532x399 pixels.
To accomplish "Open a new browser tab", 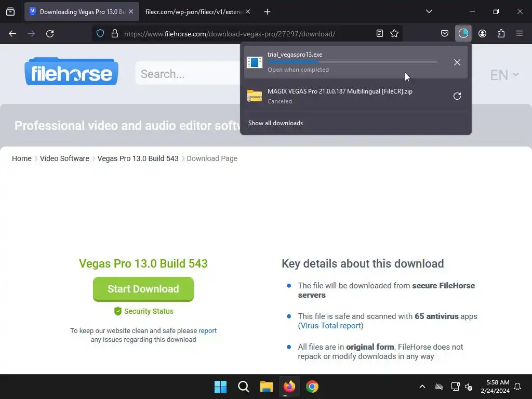I will point(268,12).
